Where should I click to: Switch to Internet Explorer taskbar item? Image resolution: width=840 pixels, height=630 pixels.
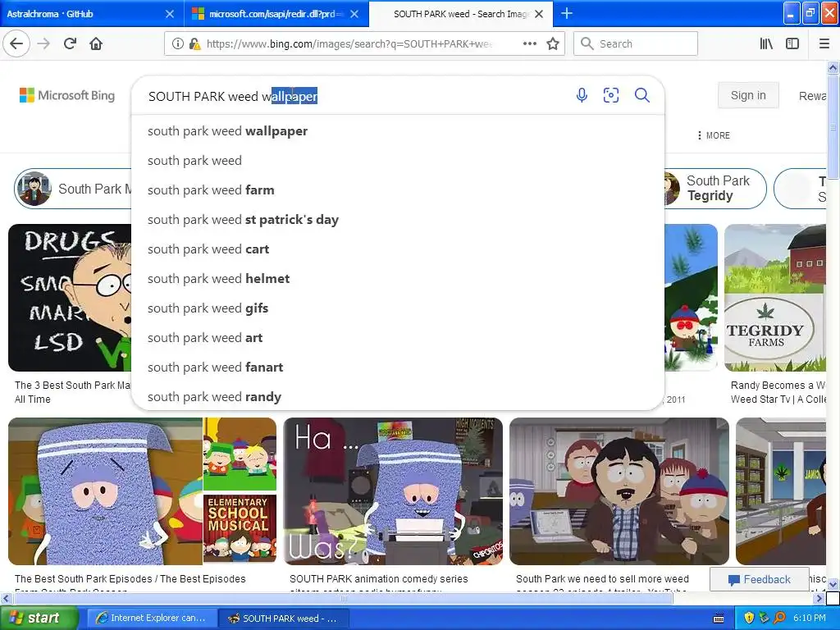(x=152, y=619)
